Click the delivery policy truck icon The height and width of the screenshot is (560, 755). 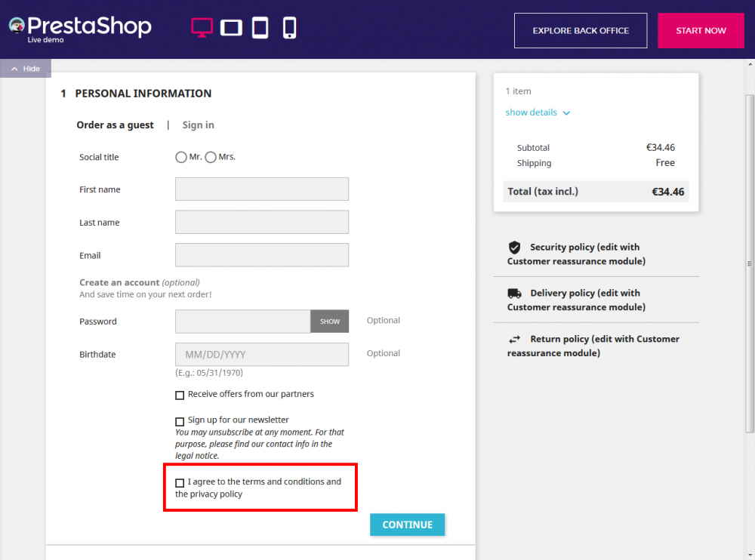[514, 293]
